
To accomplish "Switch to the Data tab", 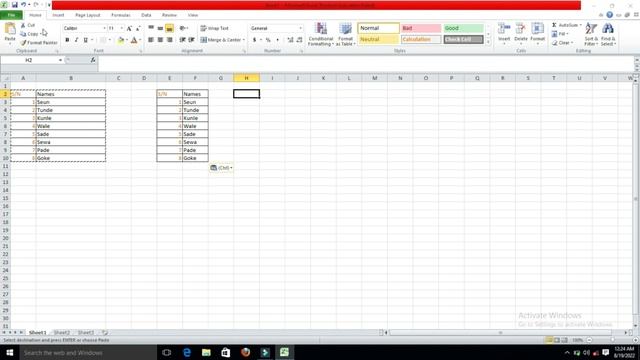I will [146, 15].
